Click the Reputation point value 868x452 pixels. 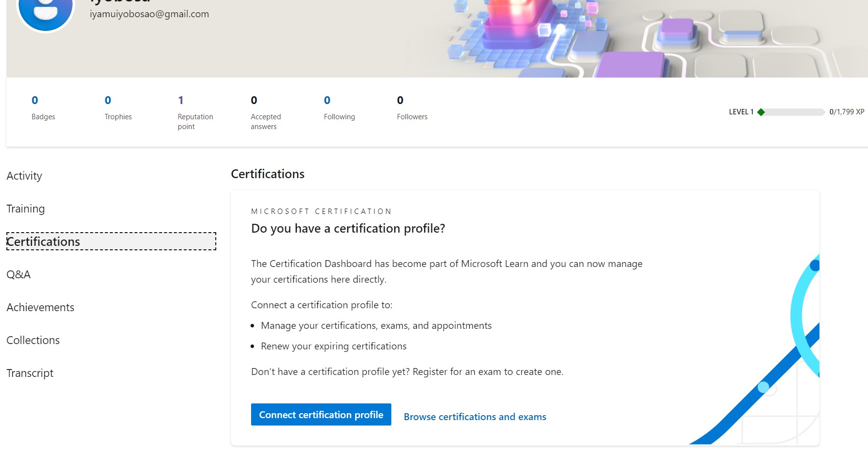click(180, 100)
